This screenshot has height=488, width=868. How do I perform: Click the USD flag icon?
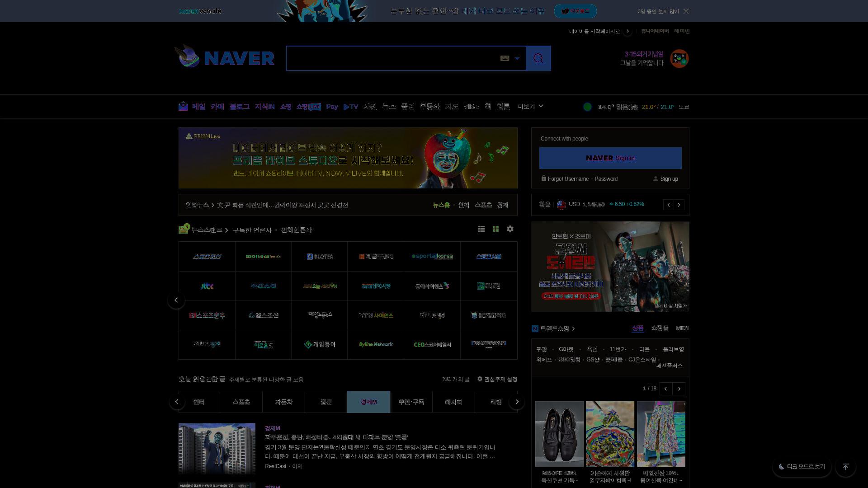tap(561, 205)
